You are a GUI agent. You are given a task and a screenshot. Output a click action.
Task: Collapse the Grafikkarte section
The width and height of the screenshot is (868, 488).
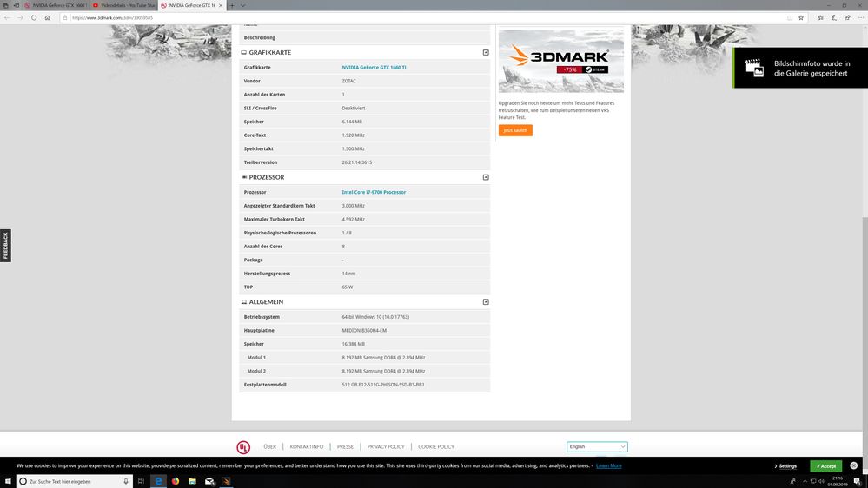tap(486, 53)
